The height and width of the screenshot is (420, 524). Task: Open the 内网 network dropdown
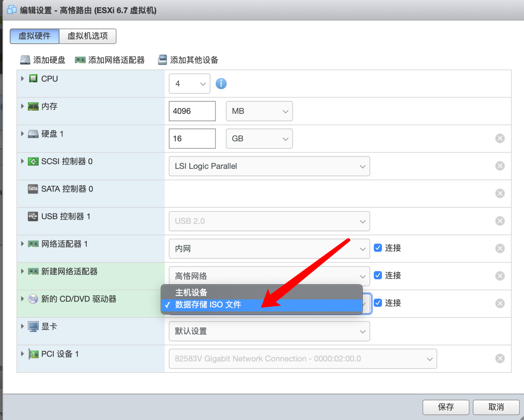[269, 248]
